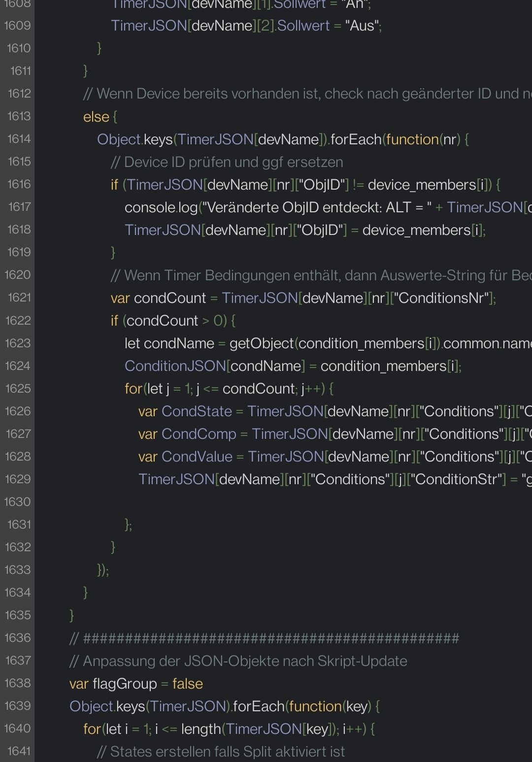Click 'Object.keys(TimerJSON)' on line 1639

tap(150, 706)
